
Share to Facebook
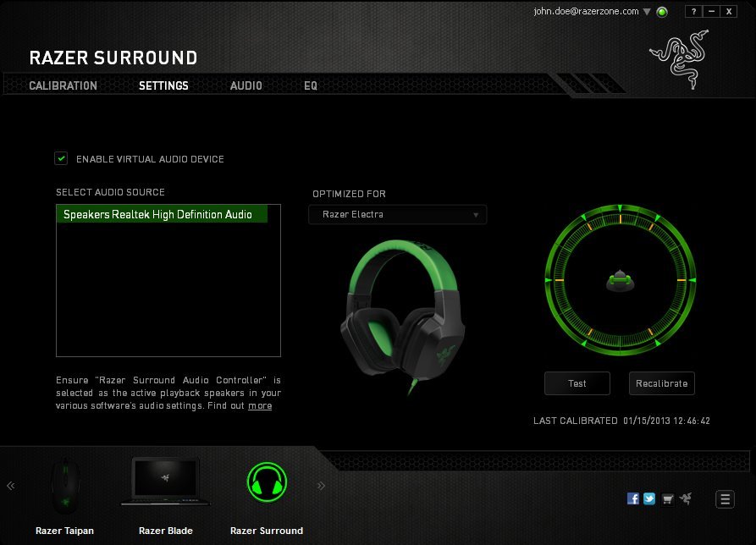click(632, 498)
